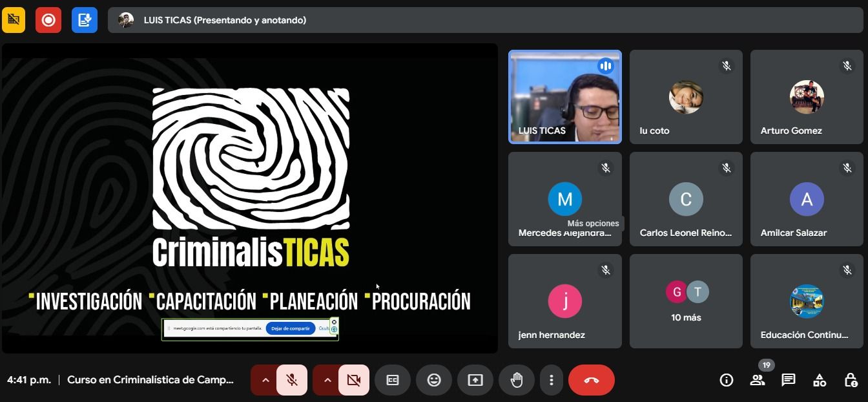Open the chat with everyone icon
This screenshot has height=402, width=868.
point(789,380)
